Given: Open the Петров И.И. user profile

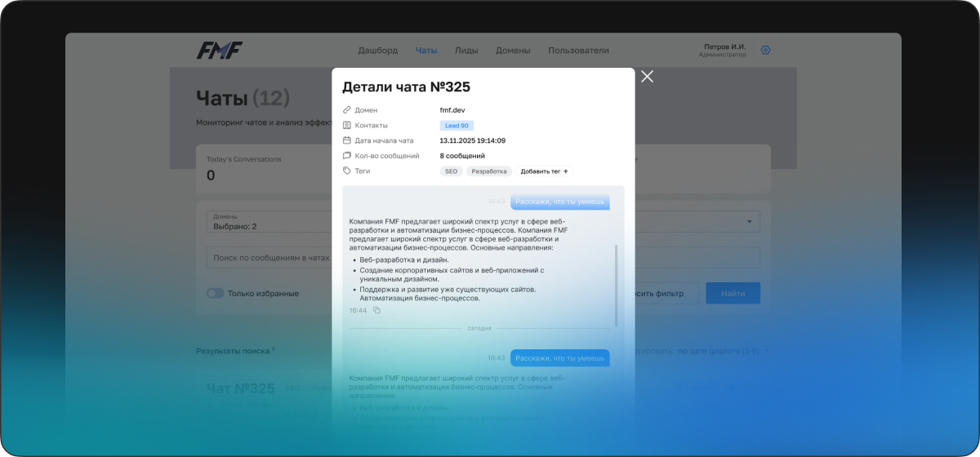Looking at the screenshot, I should tap(723, 50).
